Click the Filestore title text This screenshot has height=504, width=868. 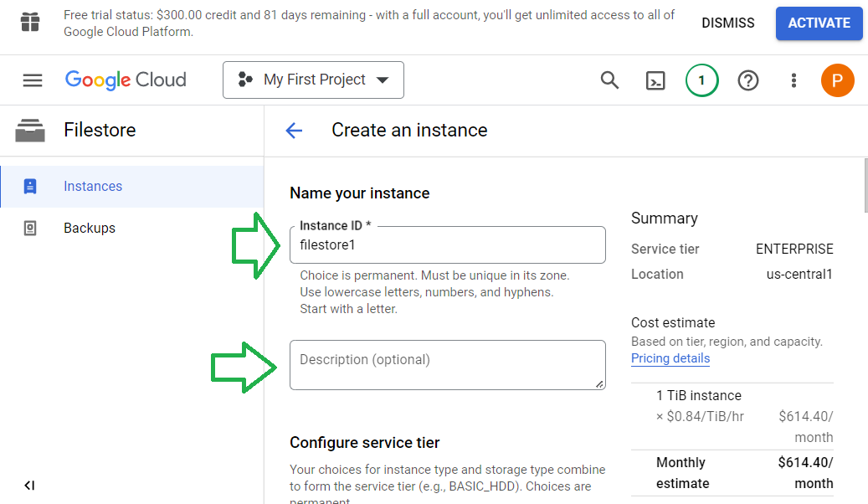pyautogui.click(x=100, y=130)
